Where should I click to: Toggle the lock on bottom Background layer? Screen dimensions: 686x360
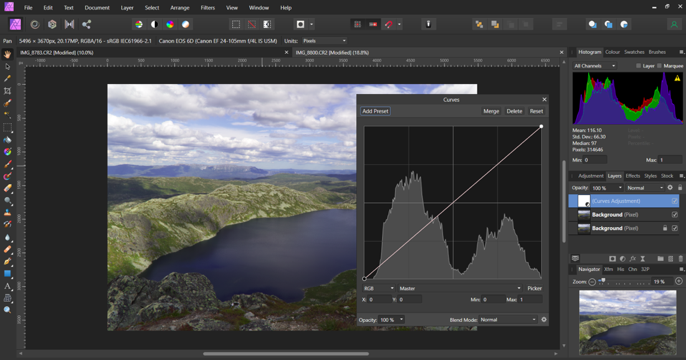click(x=665, y=228)
